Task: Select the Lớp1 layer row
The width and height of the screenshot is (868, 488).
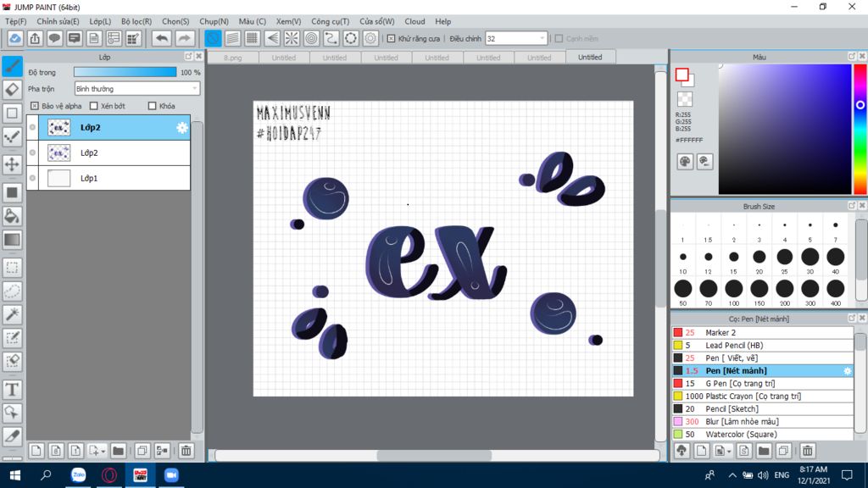Action: 108,178
